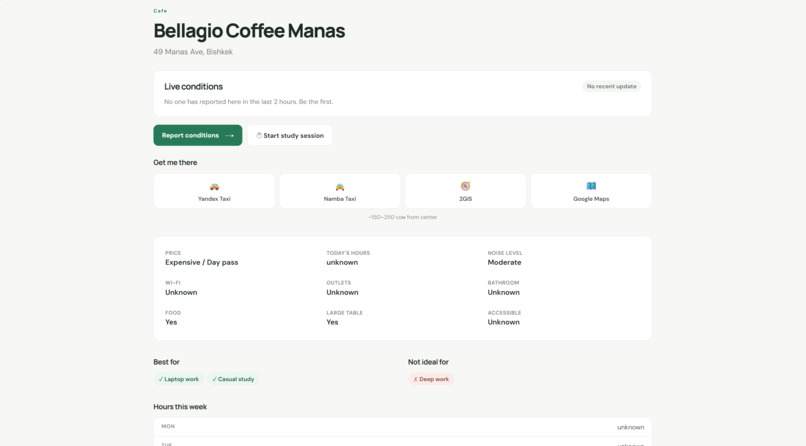Image resolution: width=806 pixels, height=446 pixels.
Task: Click the Casual study tag
Action: click(x=233, y=379)
